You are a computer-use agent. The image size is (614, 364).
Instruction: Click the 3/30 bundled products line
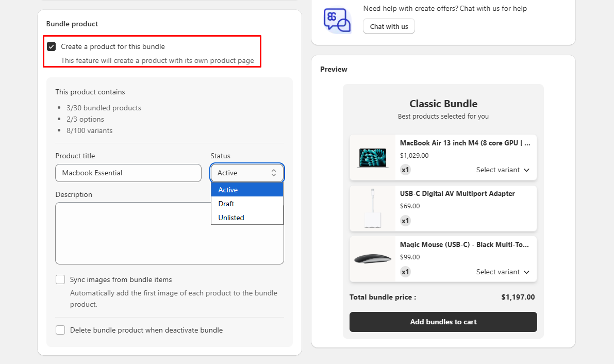click(x=104, y=108)
